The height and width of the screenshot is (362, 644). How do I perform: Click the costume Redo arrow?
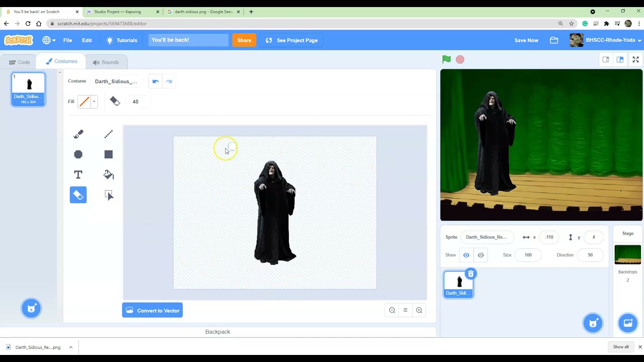(169, 81)
